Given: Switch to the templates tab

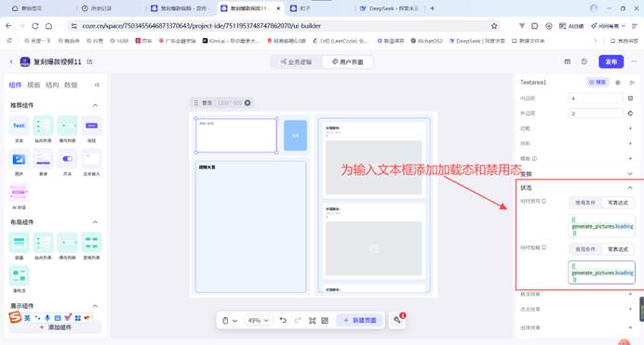Looking at the screenshot, I should coord(34,85).
